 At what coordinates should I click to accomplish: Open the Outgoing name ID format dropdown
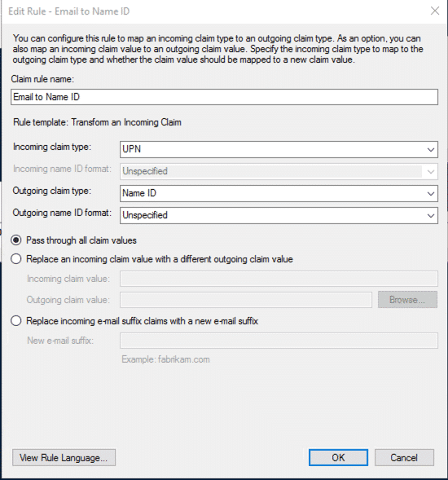279,215
